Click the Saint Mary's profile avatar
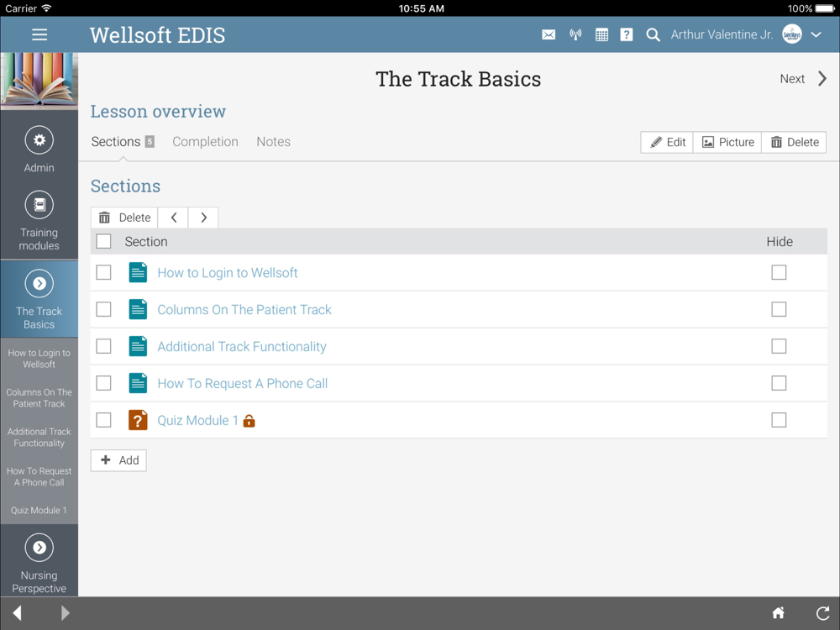This screenshot has height=630, width=840. point(792,34)
